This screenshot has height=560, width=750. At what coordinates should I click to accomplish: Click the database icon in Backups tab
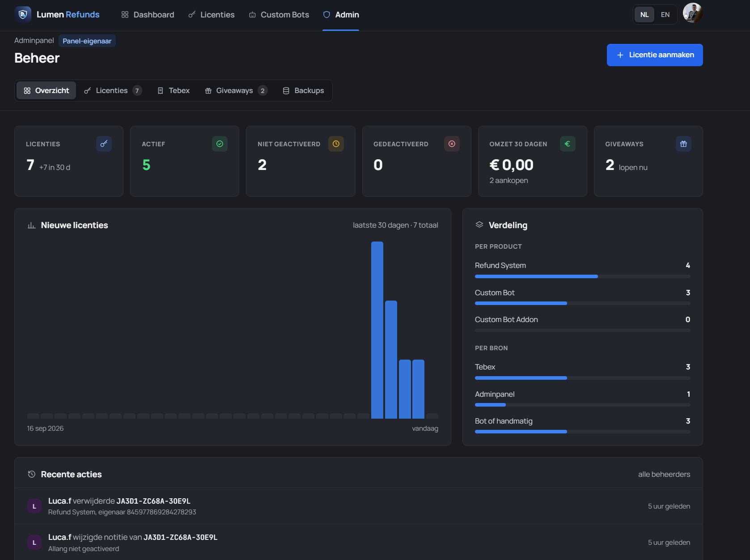tap(286, 91)
